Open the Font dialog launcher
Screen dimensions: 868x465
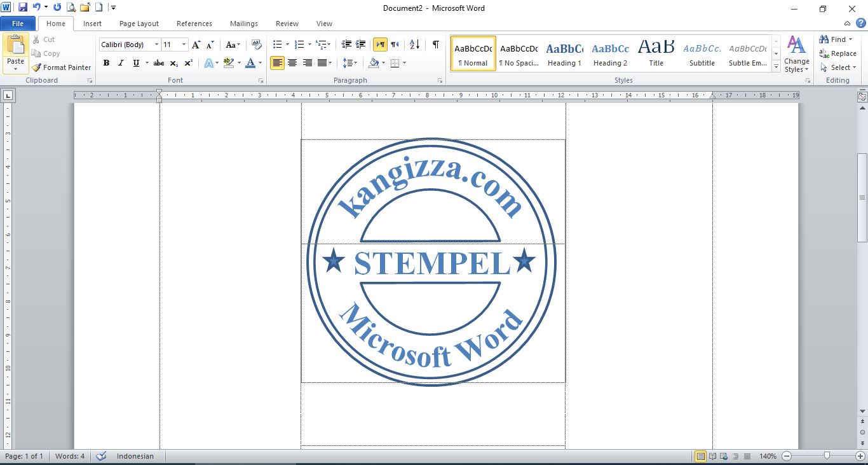(x=261, y=81)
